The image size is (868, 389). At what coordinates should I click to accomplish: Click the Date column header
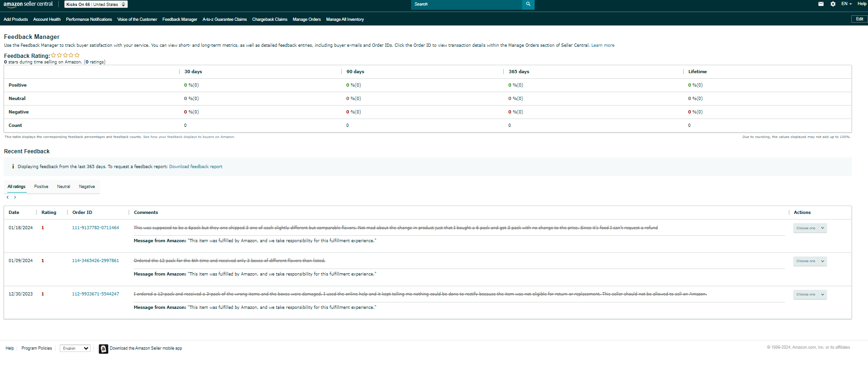[x=14, y=213]
